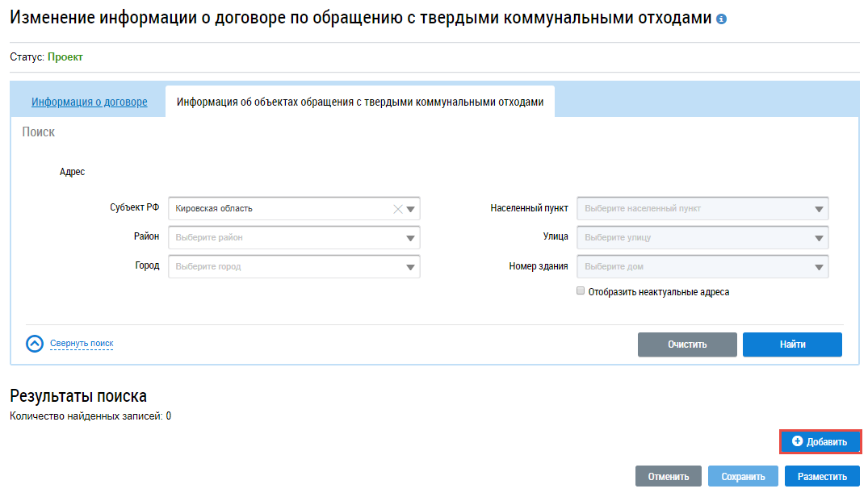Viewport: 868px width, 497px height.
Task: Select the Информация об объектах обращения tab
Action: pos(360,102)
